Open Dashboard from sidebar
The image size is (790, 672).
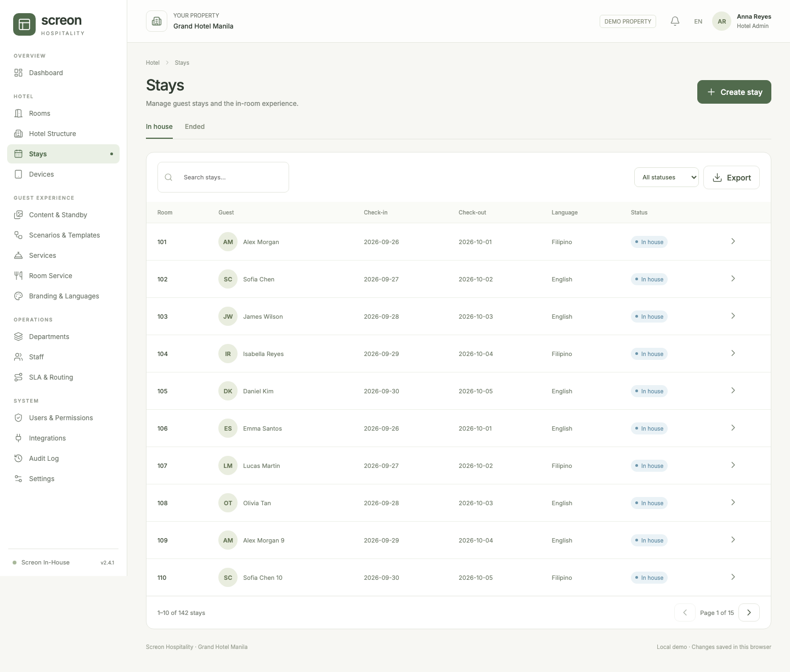point(64,73)
